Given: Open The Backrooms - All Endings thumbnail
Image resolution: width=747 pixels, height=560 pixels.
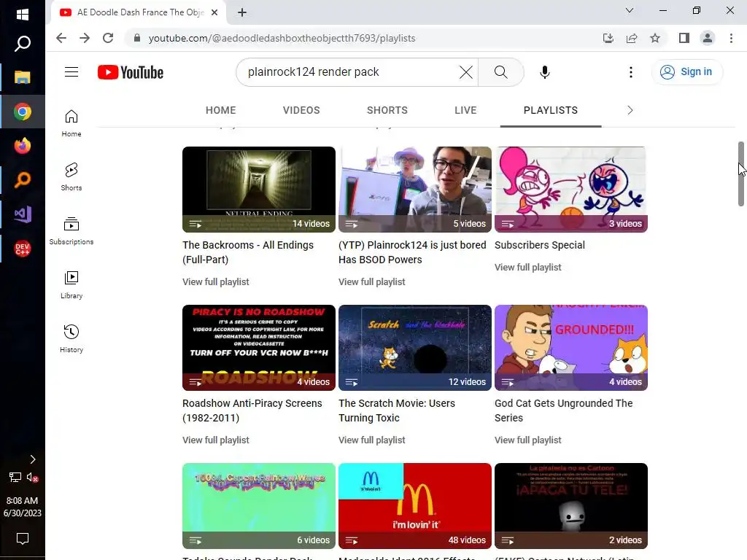Looking at the screenshot, I should pyautogui.click(x=259, y=190).
